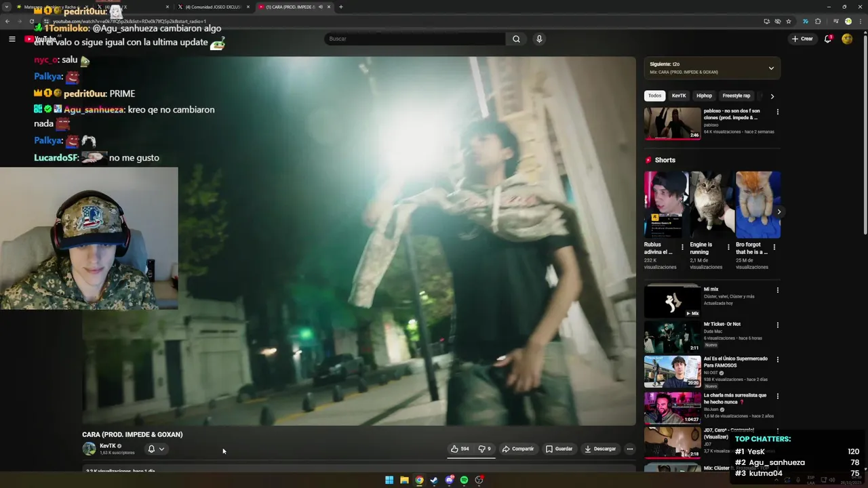The image size is (868, 488).
Task: Open options menu for Mi mix
Action: [777, 290]
